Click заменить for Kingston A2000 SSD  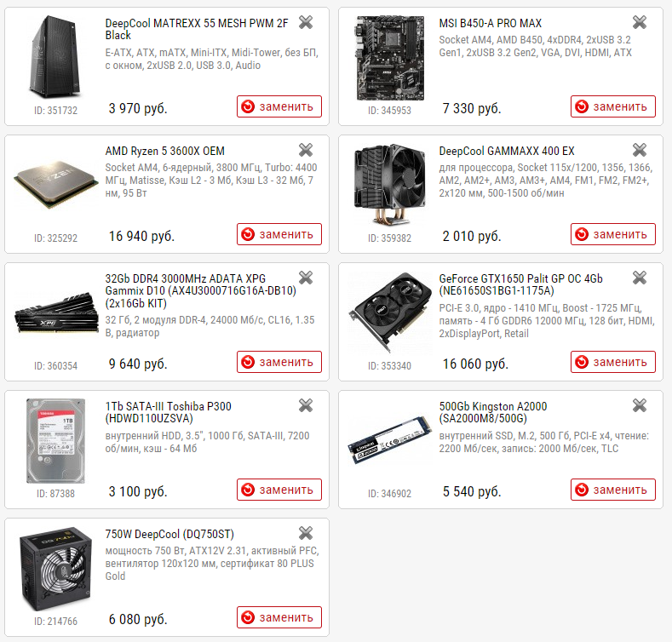click(613, 490)
